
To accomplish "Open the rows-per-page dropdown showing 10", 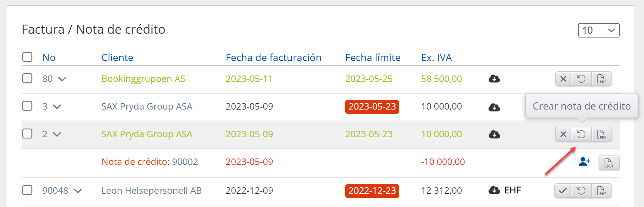I will (599, 30).
